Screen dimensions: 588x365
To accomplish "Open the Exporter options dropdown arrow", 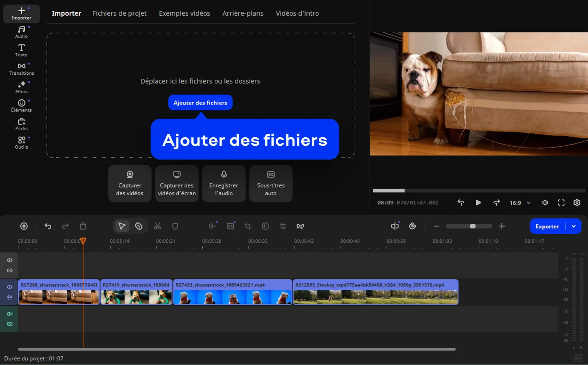I will [x=574, y=226].
